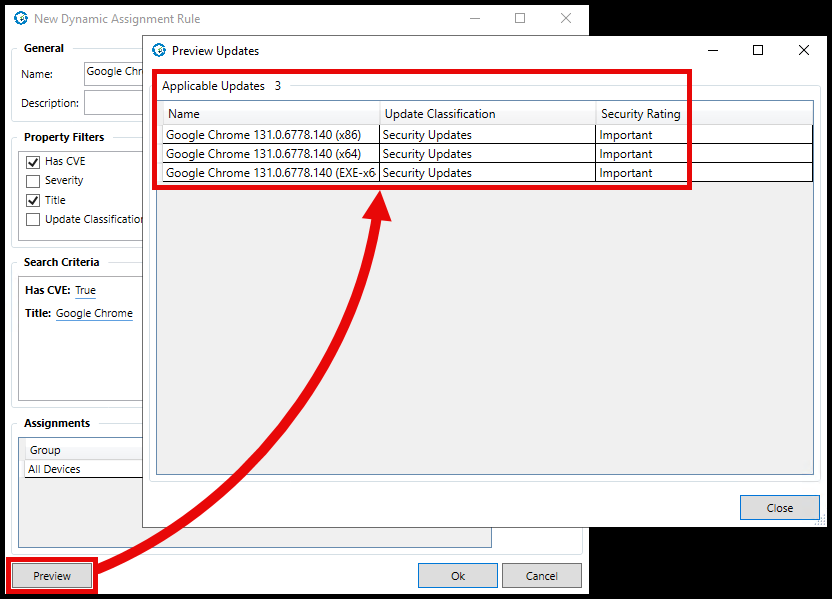Cancel the New Dynamic Assignment Rule dialog

click(541, 576)
